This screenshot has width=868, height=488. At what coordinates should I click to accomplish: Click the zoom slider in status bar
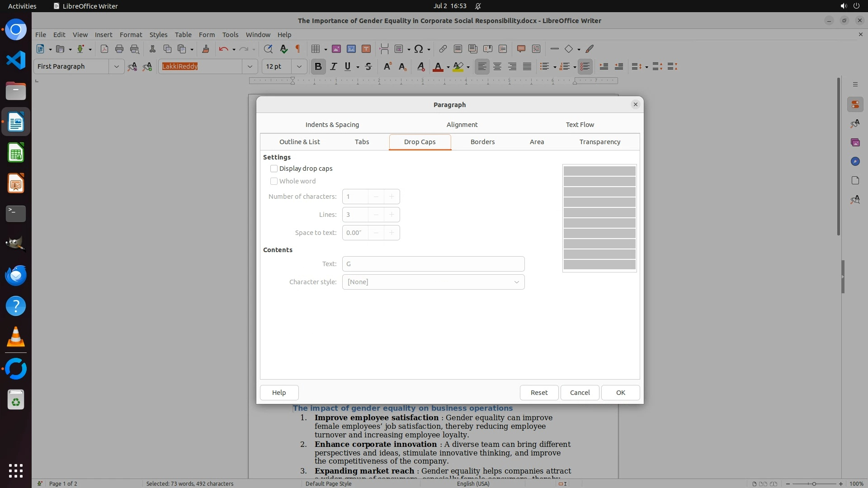click(x=814, y=483)
